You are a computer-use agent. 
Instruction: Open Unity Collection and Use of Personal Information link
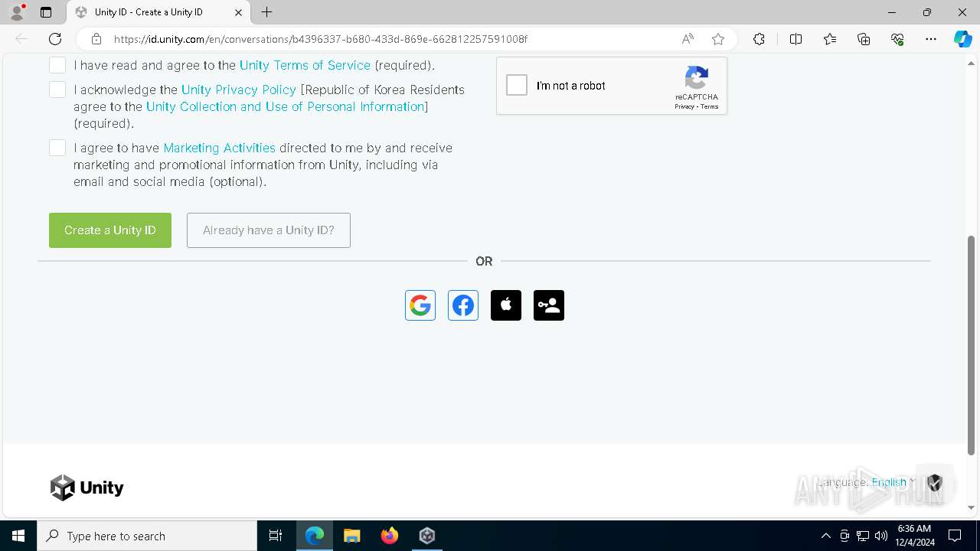click(x=286, y=106)
